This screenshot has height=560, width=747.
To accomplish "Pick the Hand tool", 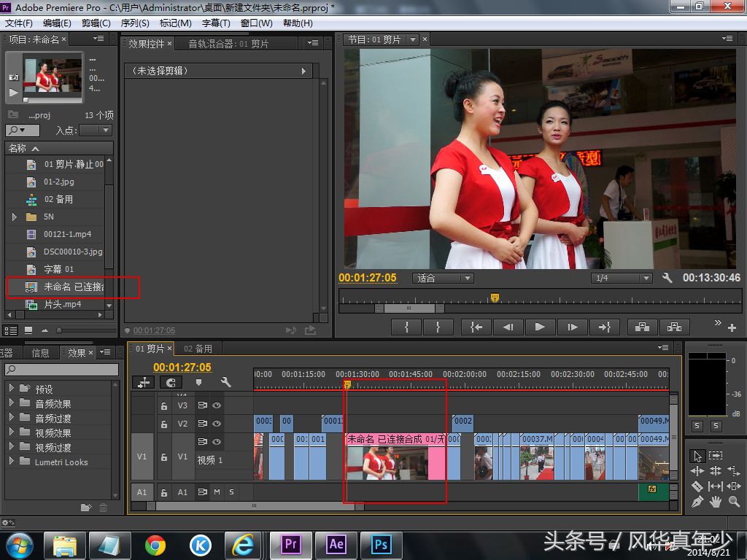I will 716,502.
